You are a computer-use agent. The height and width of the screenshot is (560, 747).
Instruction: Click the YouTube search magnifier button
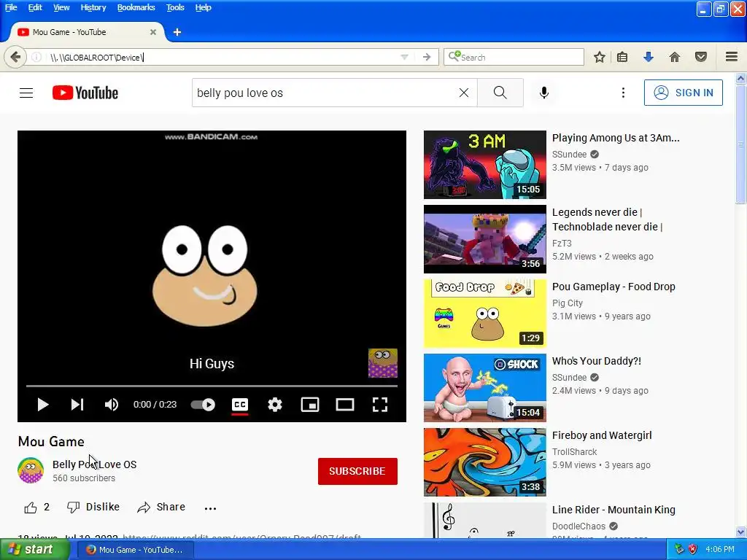[x=500, y=93]
